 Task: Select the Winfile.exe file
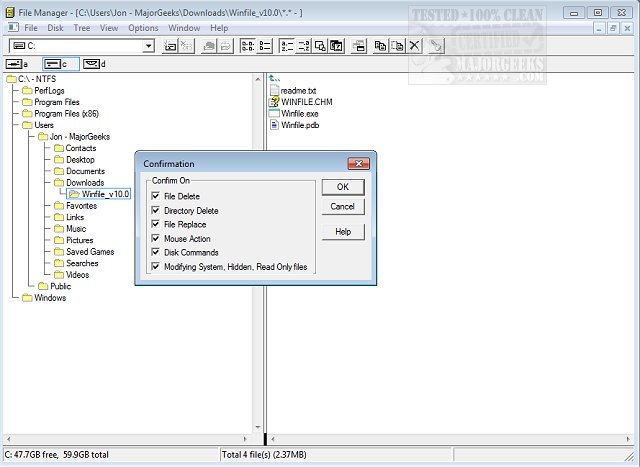(294, 113)
